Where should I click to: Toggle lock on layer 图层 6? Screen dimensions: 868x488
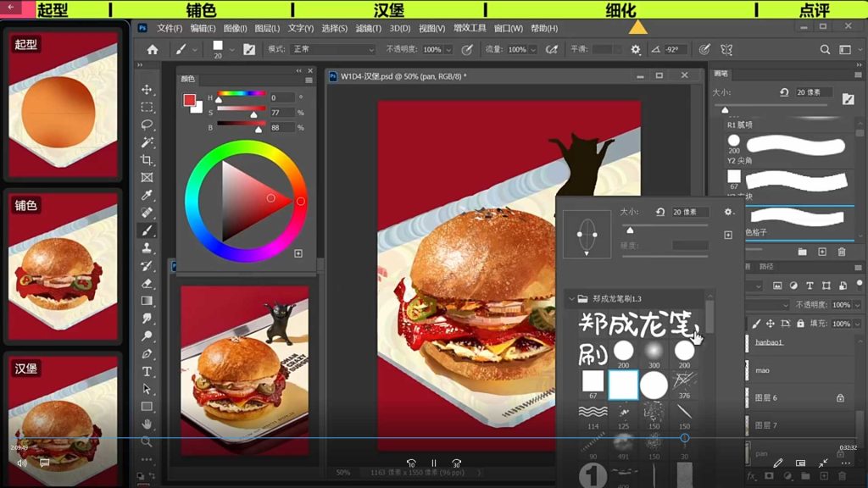click(x=840, y=398)
